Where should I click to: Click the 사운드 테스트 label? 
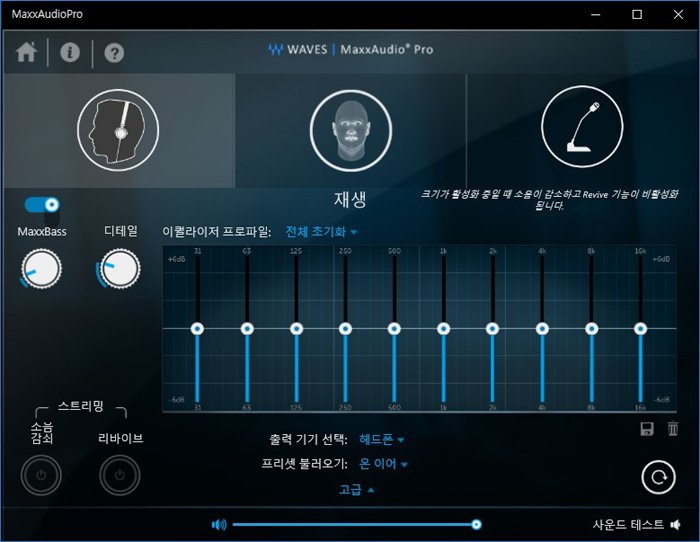coord(628,525)
